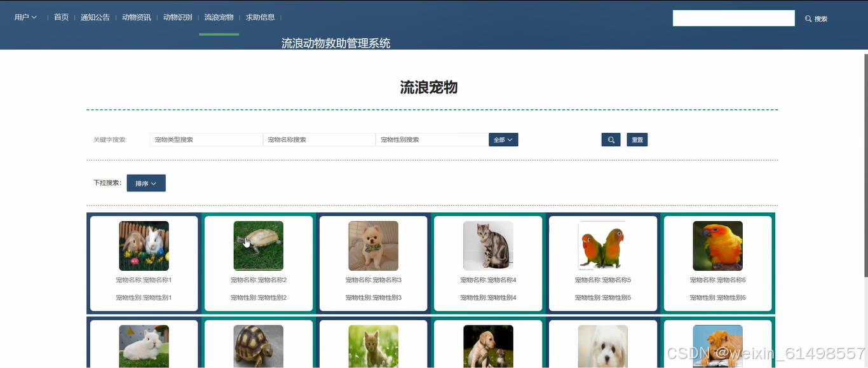
Task: Focus 宠物性别搜索 input field
Action: click(432, 140)
